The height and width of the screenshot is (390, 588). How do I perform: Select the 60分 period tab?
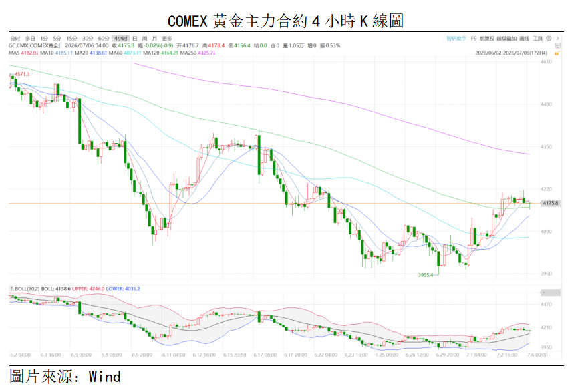pyautogui.click(x=104, y=39)
